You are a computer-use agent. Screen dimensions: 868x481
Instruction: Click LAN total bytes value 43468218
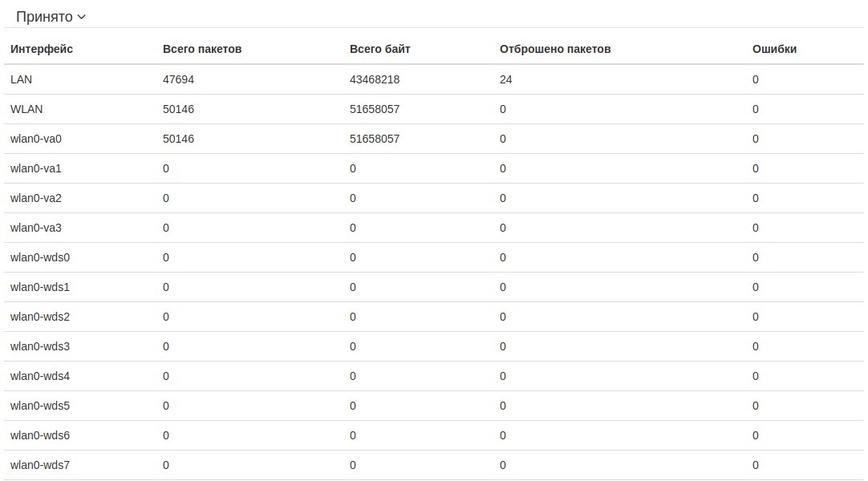click(375, 79)
